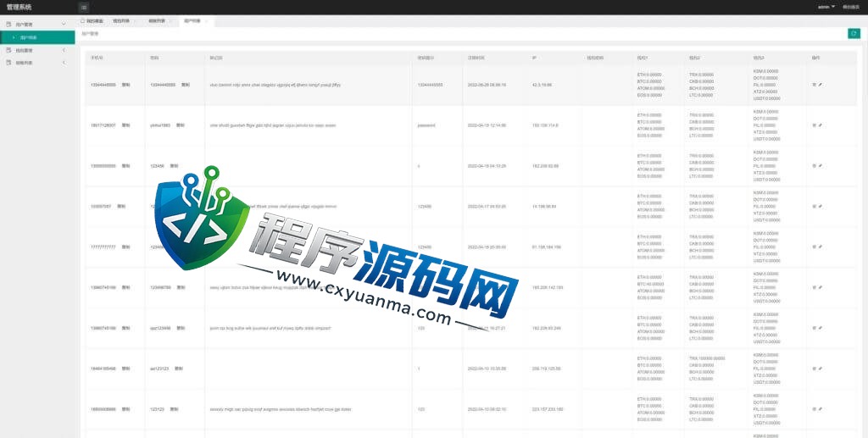The width and height of the screenshot is (868, 438).
Task: Click the 手机号 column header
Action: click(97, 58)
